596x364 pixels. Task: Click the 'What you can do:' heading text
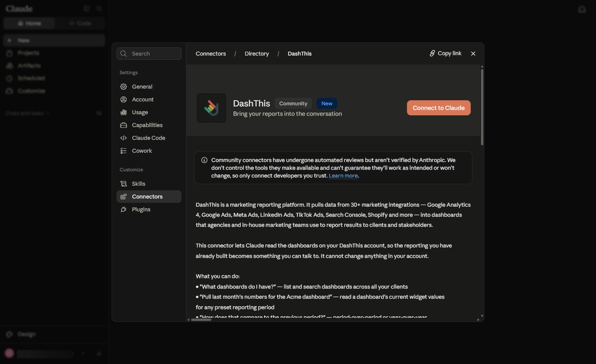(x=218, y=276)
